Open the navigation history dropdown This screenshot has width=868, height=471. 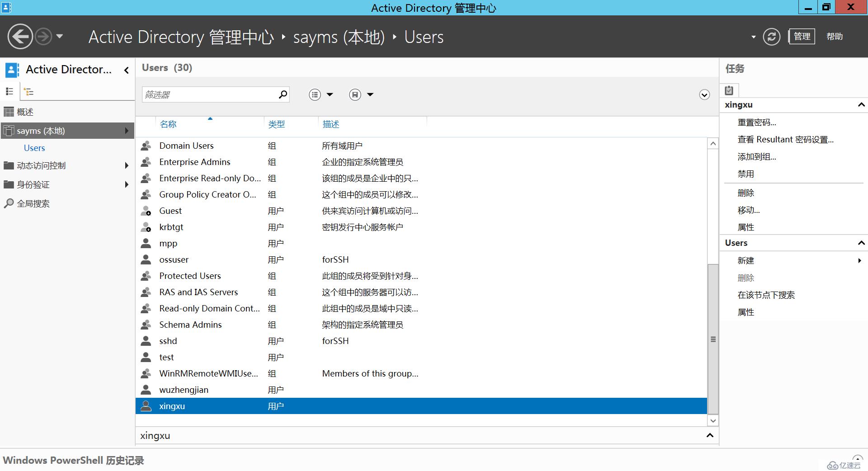coord(60,36)
